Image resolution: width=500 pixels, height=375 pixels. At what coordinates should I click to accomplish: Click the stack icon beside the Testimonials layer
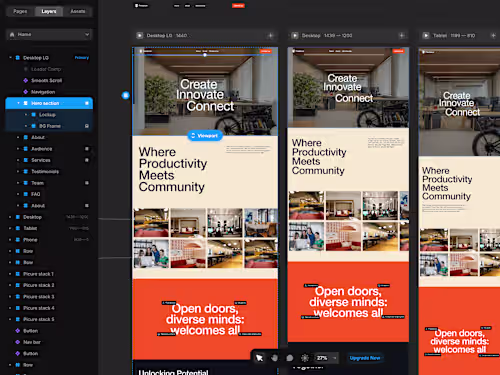(26, 171)
